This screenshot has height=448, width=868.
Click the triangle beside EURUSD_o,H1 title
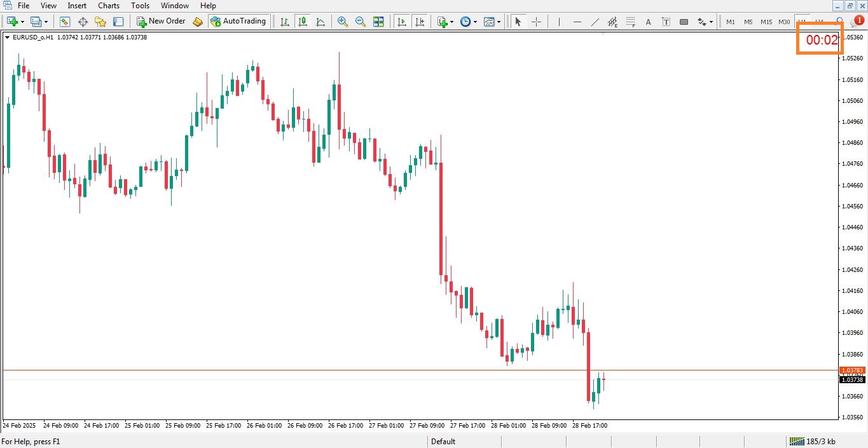tap(7, 37)
